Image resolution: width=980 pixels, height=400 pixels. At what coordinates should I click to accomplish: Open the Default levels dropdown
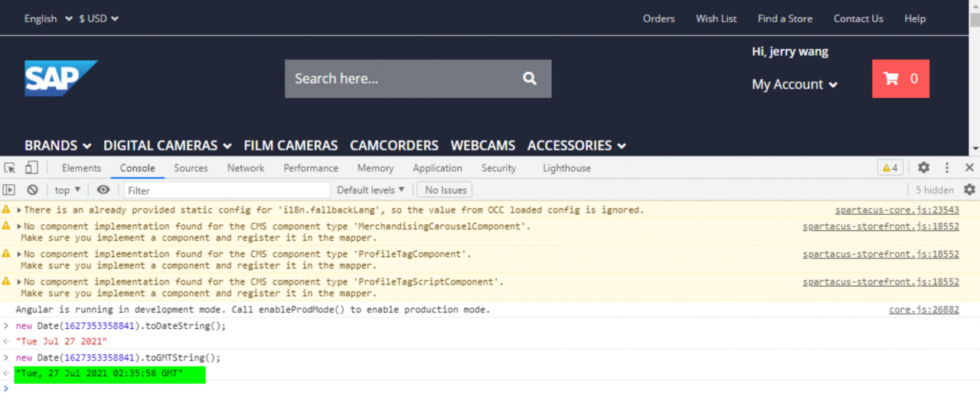[x=371, y=190]
